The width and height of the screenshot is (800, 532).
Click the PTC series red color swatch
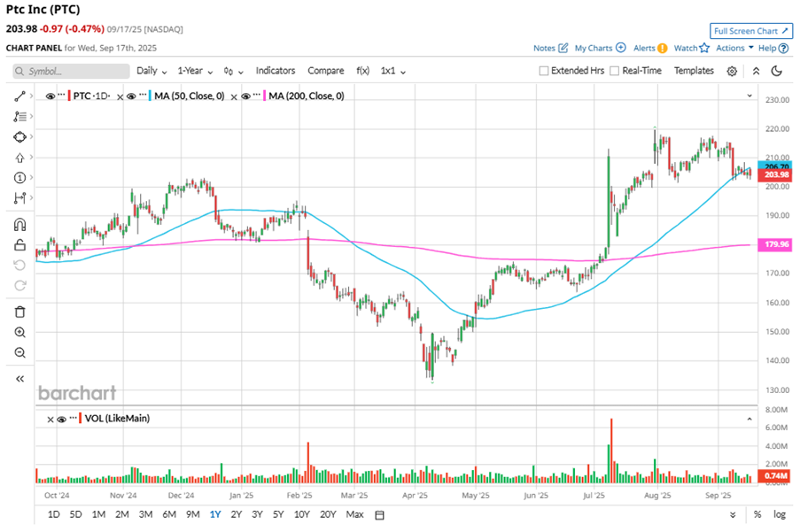coord(69,96)
